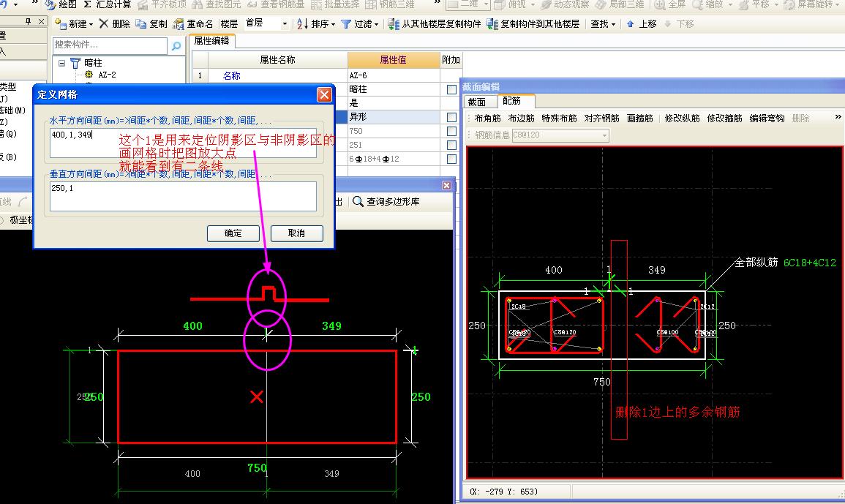Open the 绘图 drawing mode
Image resolution: width=845 pixels, height=504 pixels.
[60, 5]
